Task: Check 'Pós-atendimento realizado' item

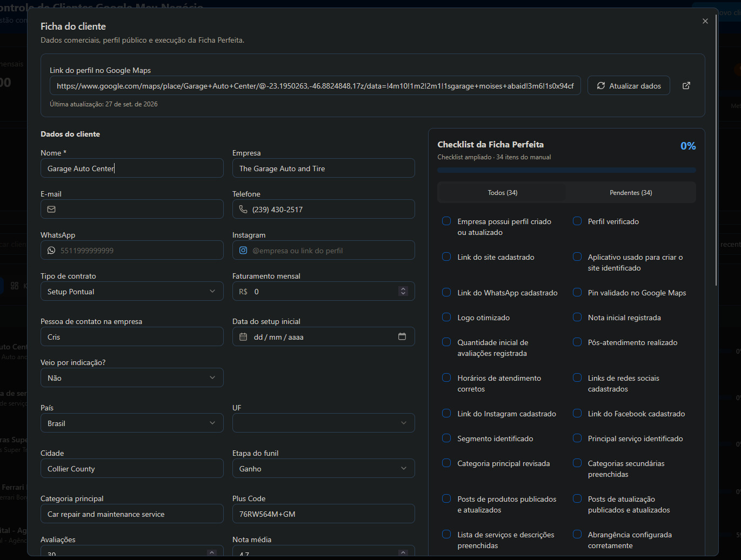Action: 577,342
